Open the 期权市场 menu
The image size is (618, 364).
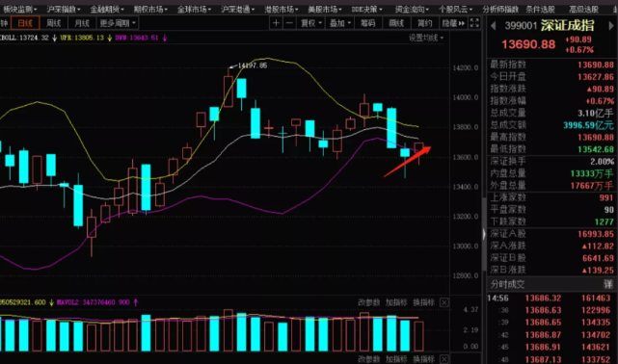pos(150,9)
